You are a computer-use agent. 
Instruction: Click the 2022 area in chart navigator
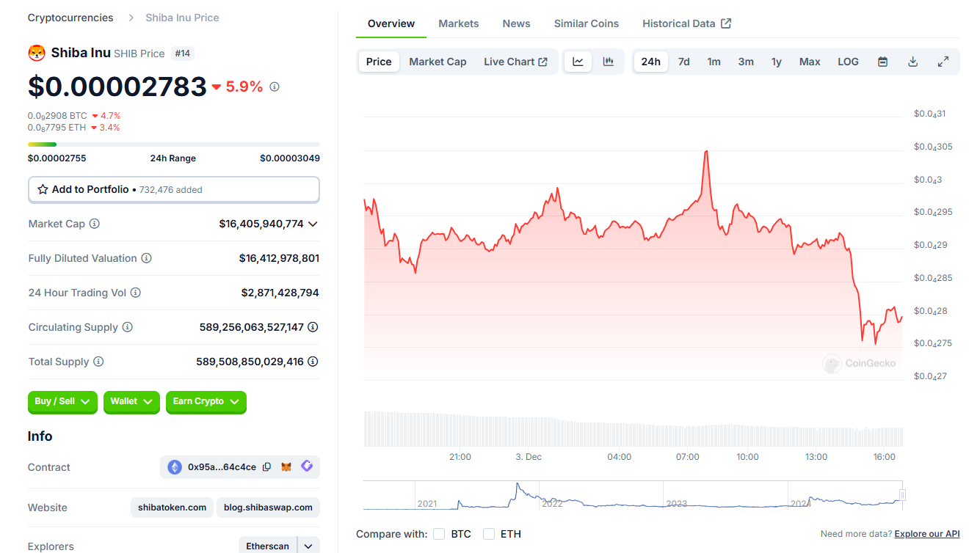[552, 503]
